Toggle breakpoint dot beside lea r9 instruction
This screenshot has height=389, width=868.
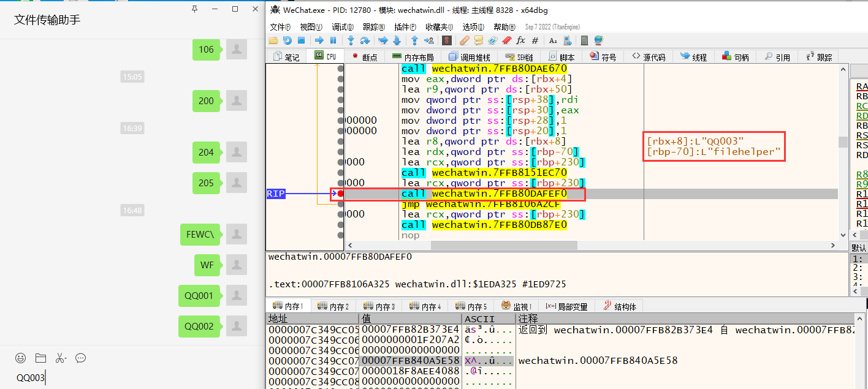341,89
